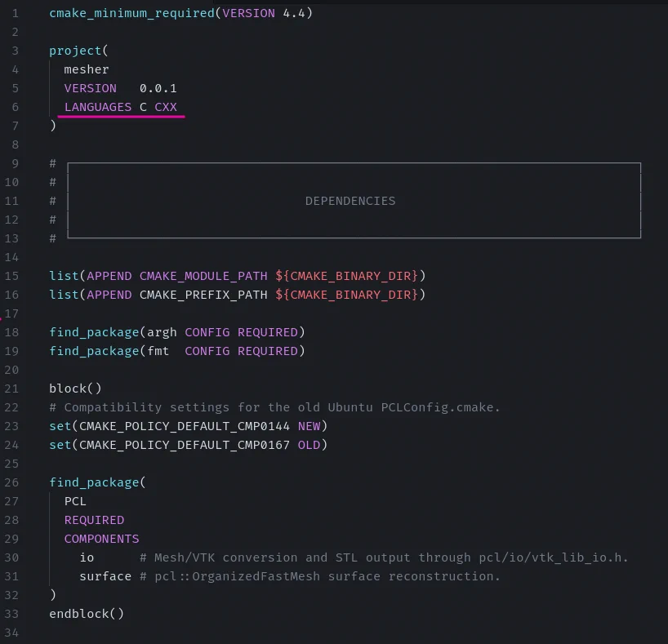Click the OrganizedFastMesh comment

pyautogui.click(x=320, y=576)
